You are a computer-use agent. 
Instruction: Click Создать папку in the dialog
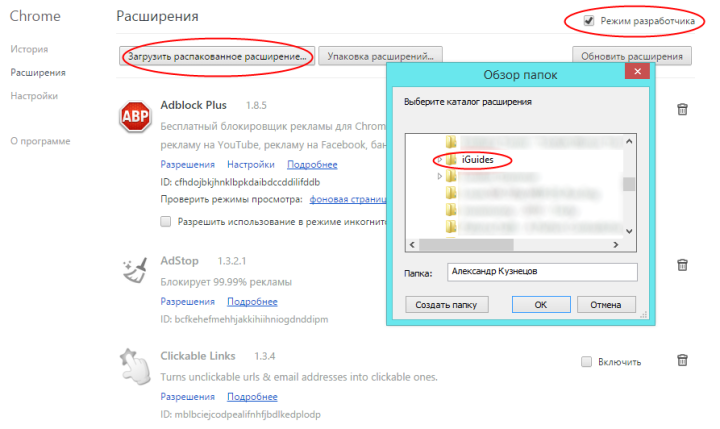coord(447,305)
